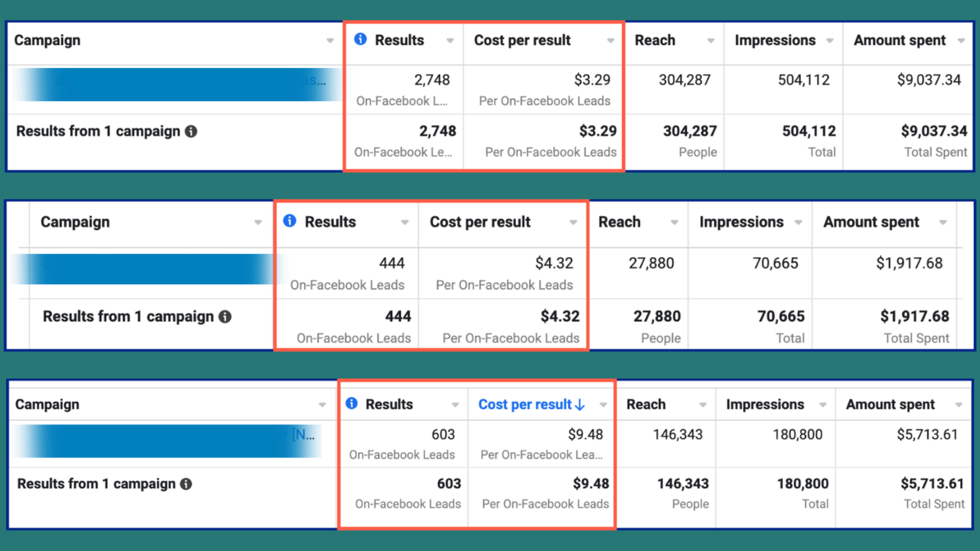Open Reach column dropdown in bottom table
Viewport: 980px width, 551px height.
(x=703, y=405)
